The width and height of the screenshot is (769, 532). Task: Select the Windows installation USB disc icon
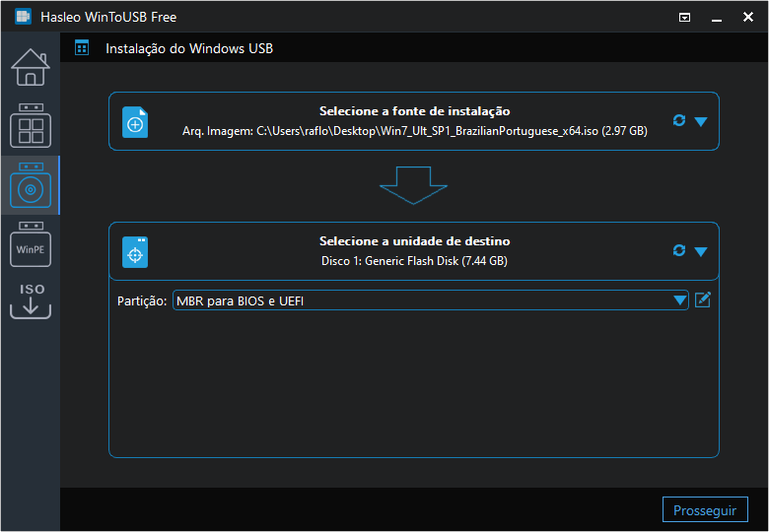point(31,185)
